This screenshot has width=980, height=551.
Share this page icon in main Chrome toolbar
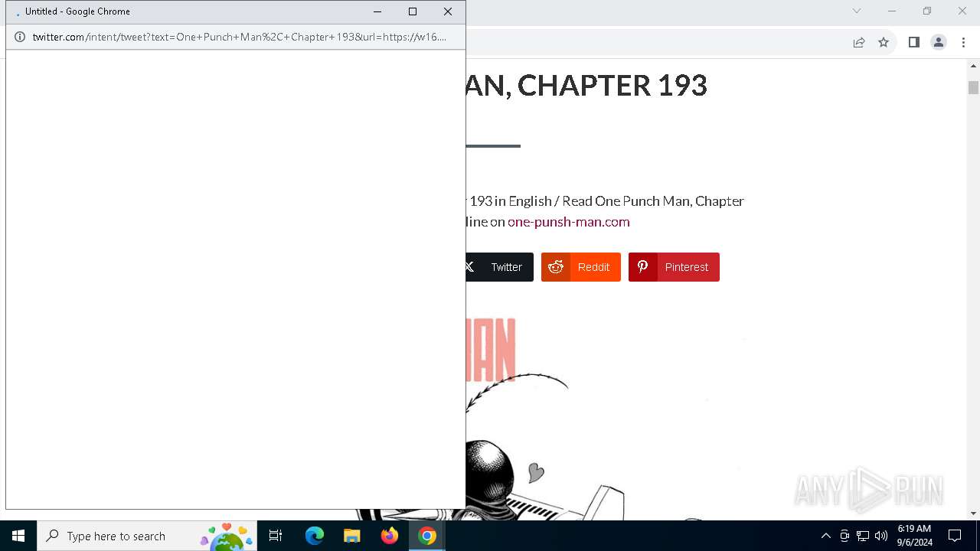(859, 42)
